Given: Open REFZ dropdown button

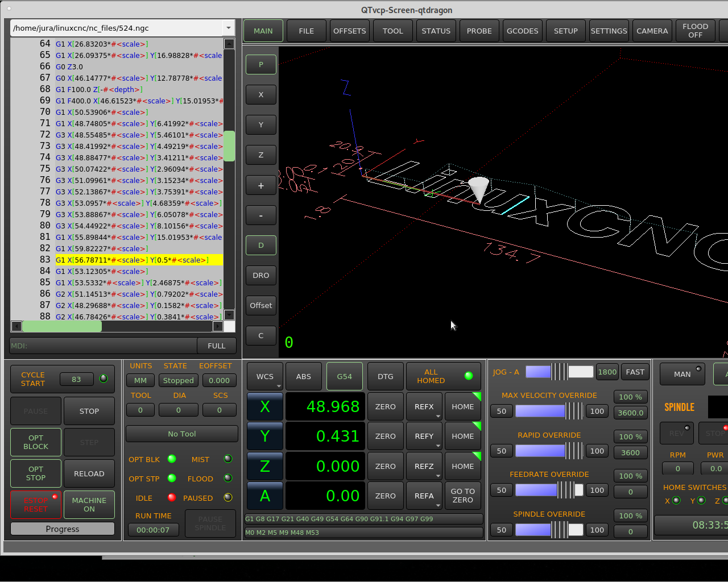Looking at the screenshot, I should (424, 466).
